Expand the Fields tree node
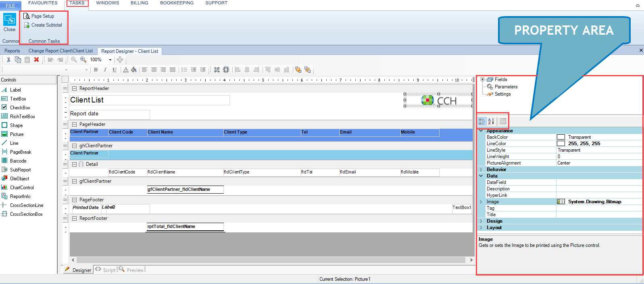 click(482, 79)
